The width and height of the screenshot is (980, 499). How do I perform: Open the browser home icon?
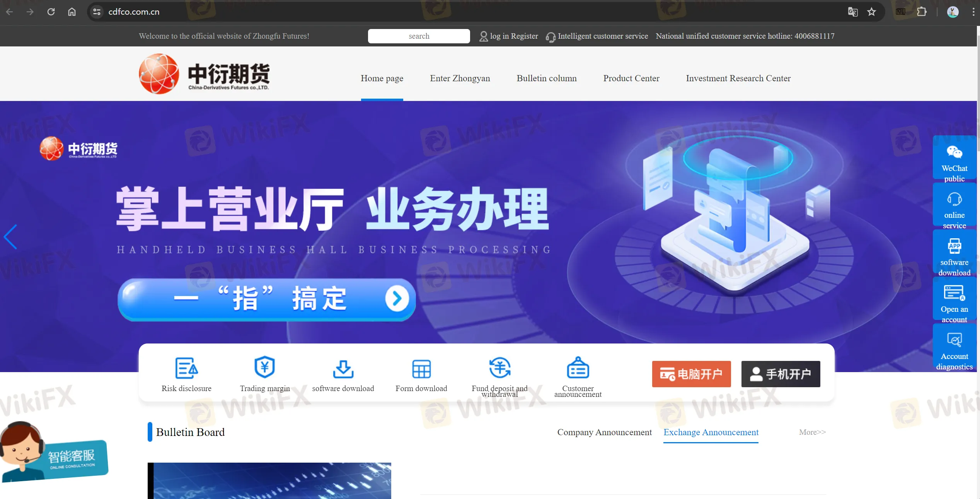[x=72, y=12]
